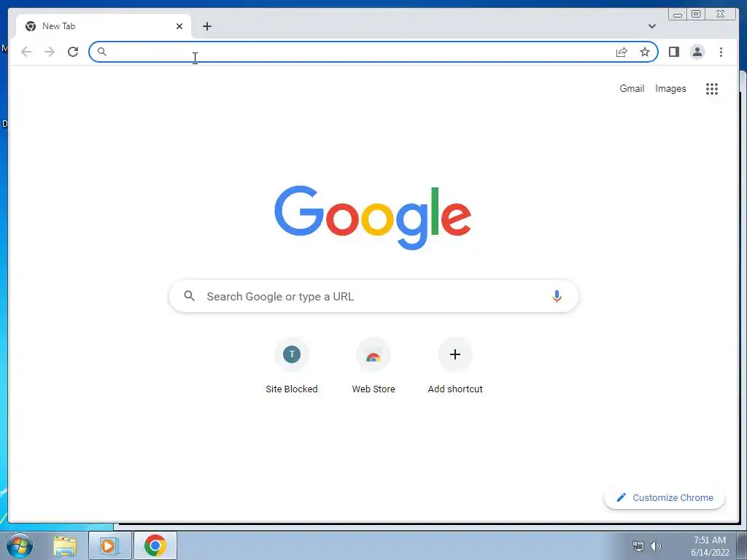Image resolution: width=747 pixels, height=560 pixels.
Task: Bookmark this tab with the star icon
Action: [645, 52]
